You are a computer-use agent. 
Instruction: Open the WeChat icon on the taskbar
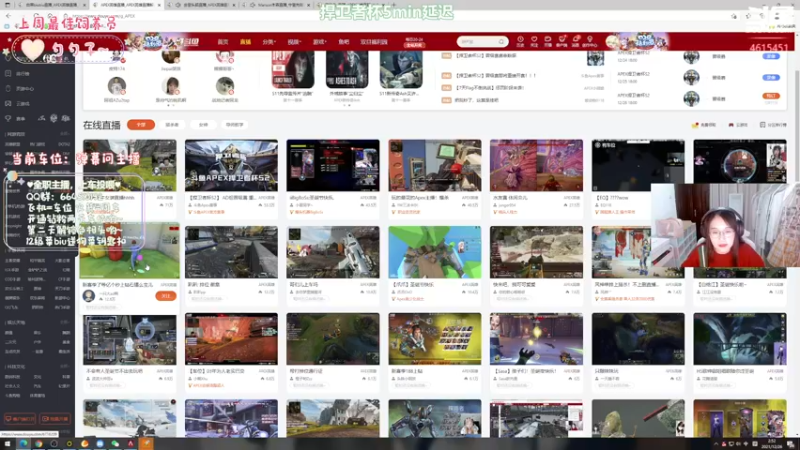click(x=115, y=444)
